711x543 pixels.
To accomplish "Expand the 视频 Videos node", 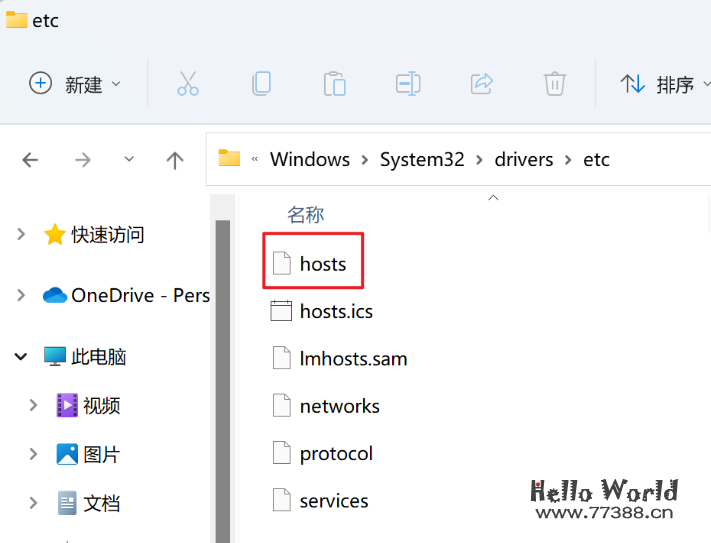I will [x=33, y=405].
